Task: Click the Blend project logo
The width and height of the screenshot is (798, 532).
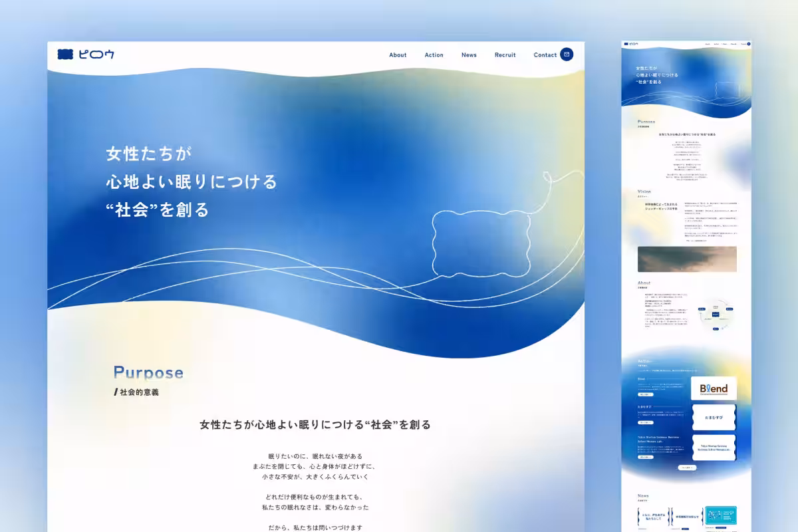Action: [714, 388]
